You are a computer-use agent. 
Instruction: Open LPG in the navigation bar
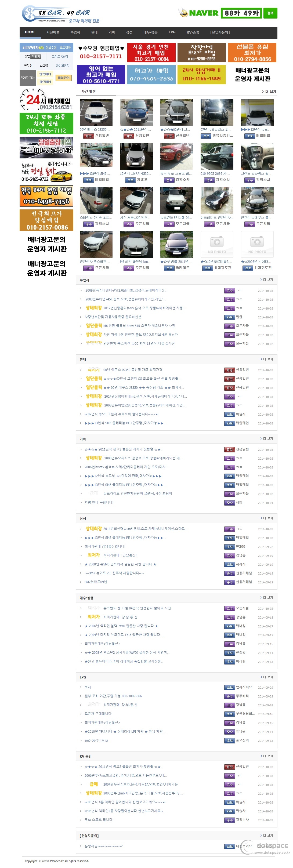tap(172, 32)
